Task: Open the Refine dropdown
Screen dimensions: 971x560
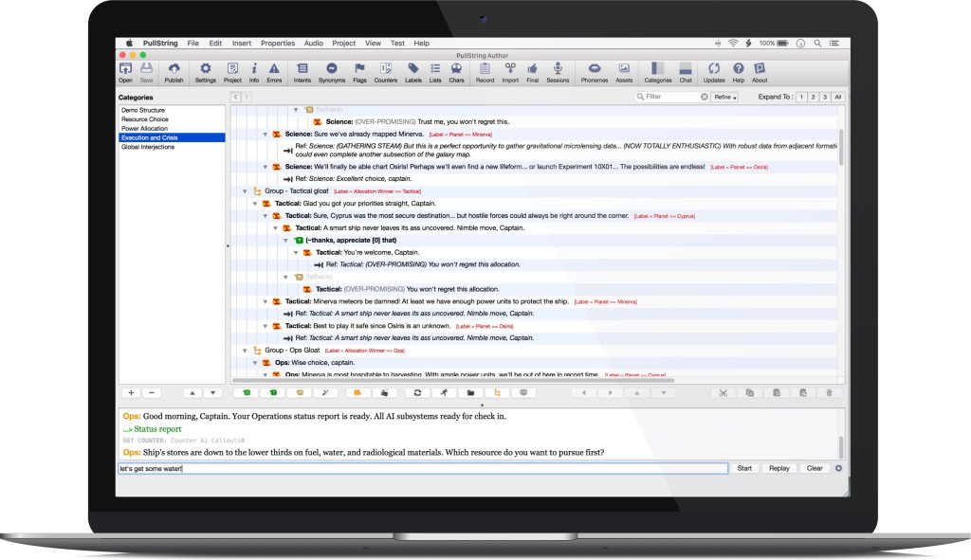Action: click(724, 97)
